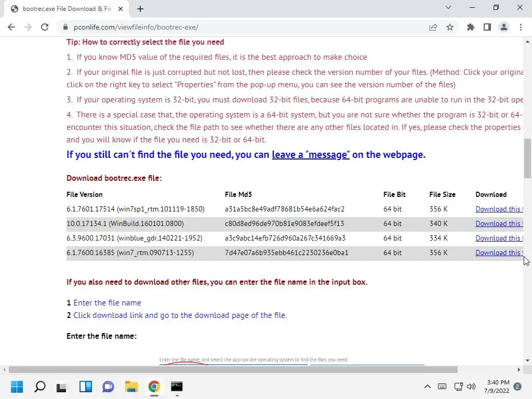
Task: Download the 6.1.7601.17514 version file
Action: (x=499, y=209)
